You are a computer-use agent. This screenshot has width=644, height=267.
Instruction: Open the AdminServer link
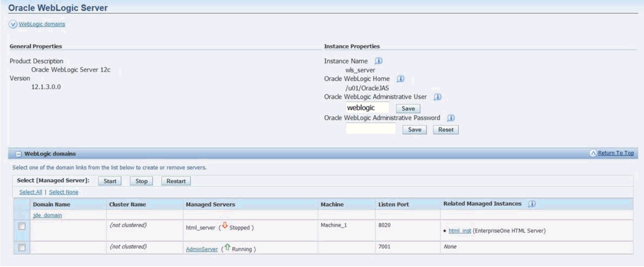201,249
